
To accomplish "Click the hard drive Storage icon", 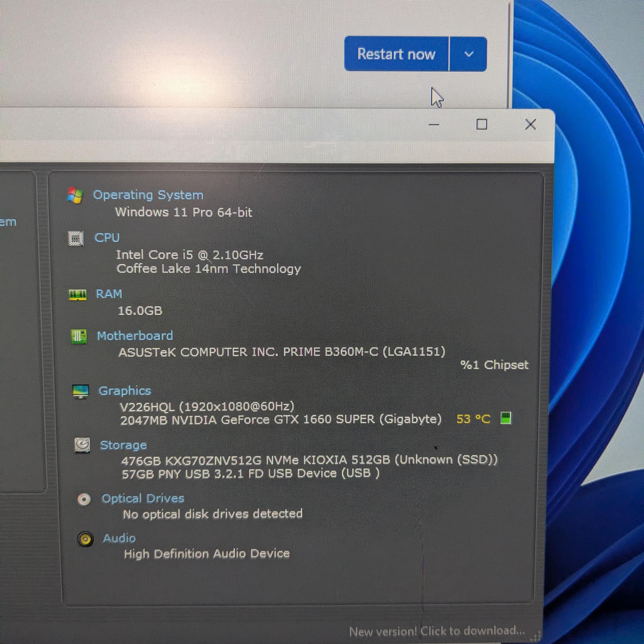I will click(82, 446).
